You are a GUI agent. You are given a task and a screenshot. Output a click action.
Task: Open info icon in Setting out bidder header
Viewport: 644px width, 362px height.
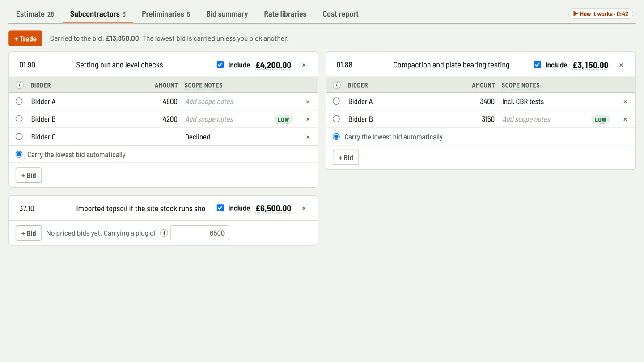(x=20, y=85)
